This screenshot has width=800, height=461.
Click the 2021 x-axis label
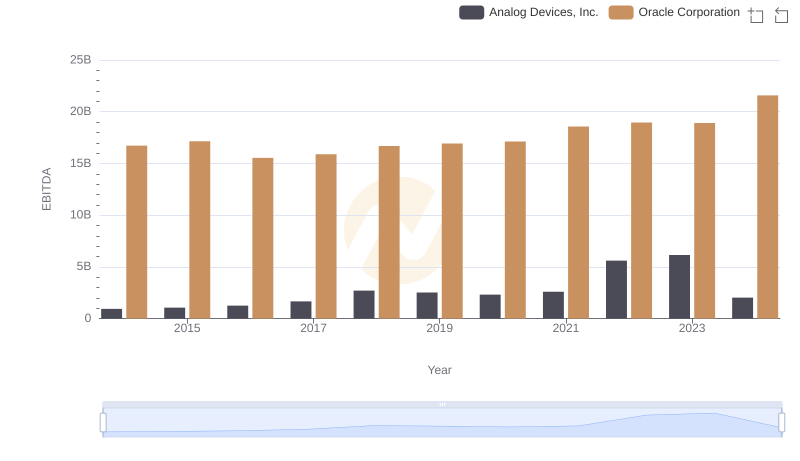[x=565, y=328]
